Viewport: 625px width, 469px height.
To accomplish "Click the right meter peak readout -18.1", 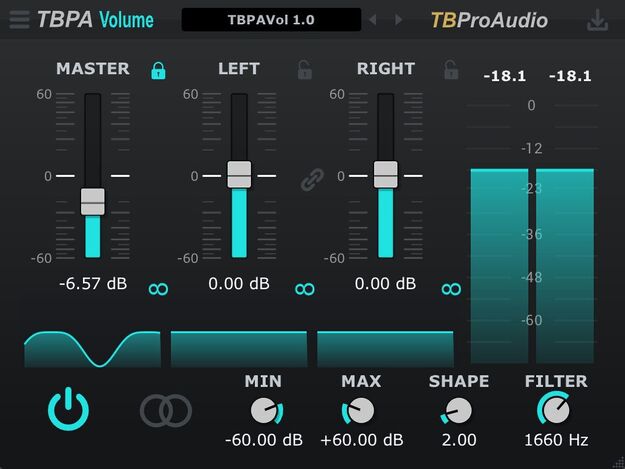I will pos(570,76).
